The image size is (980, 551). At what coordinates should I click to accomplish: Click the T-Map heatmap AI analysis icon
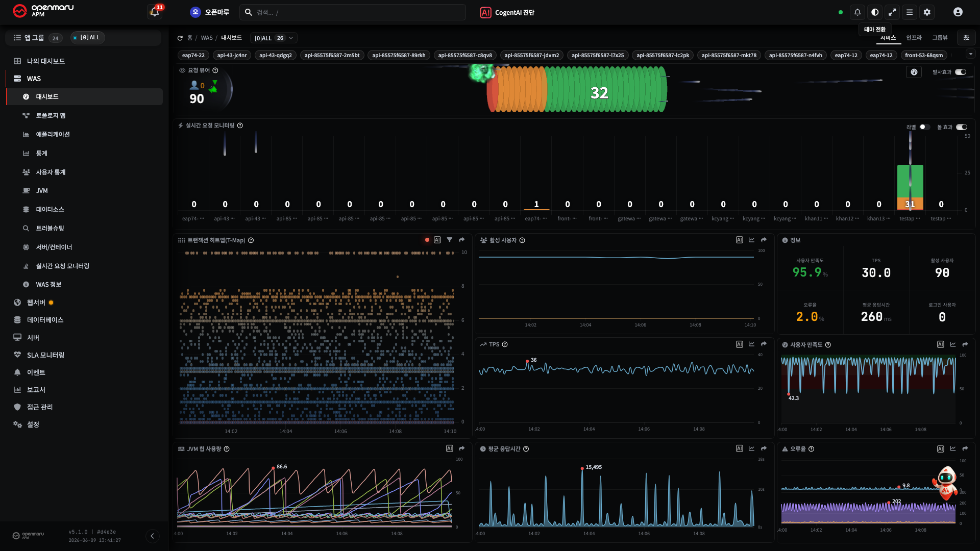[437, 240]
